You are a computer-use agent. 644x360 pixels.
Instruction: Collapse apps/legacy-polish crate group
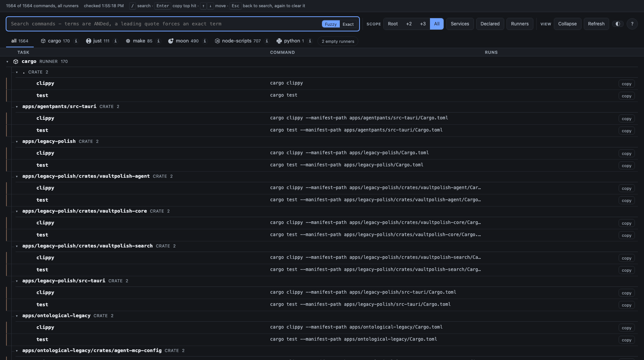click(x=17, y=142)
